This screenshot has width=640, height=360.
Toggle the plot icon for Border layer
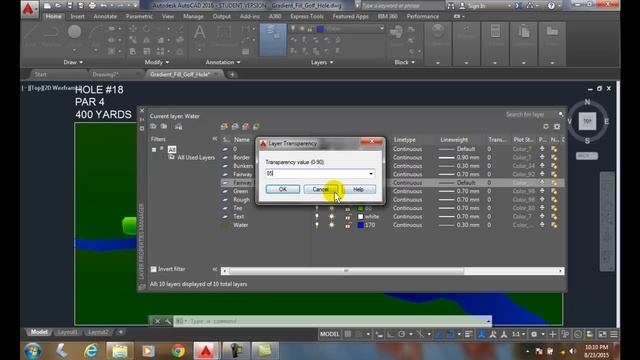point(542,157)
